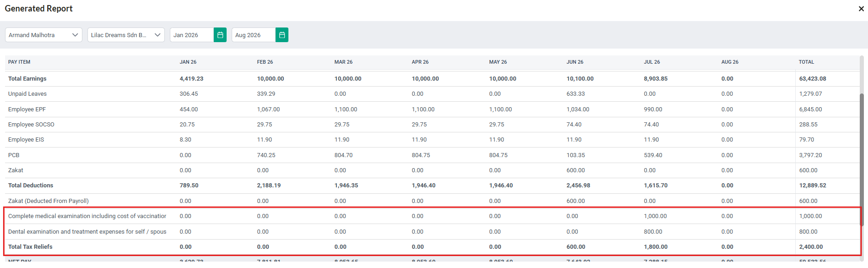Click the vertical scrollbar of the report
Image resolution: width=868 pixels, height=268 pixels.
tap(862, 159)
